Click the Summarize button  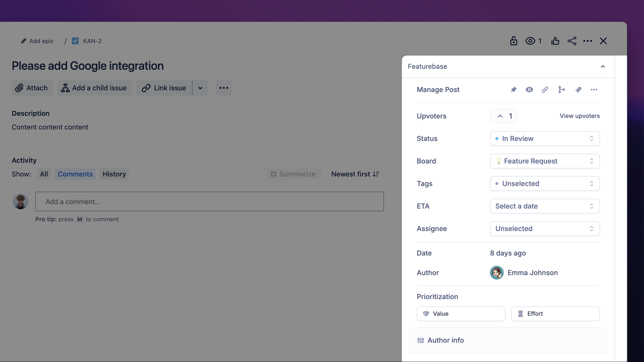coord(293,174)
